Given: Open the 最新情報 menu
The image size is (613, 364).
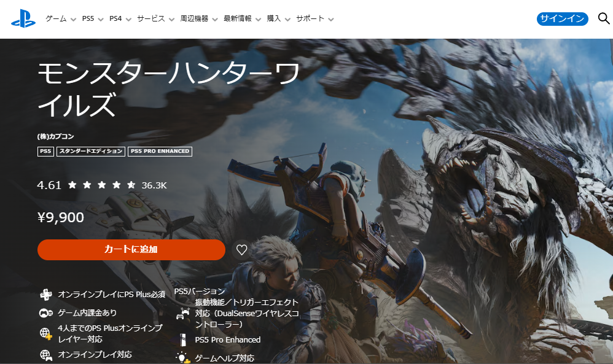Looking at the screenshot, I should click(242, 19).
